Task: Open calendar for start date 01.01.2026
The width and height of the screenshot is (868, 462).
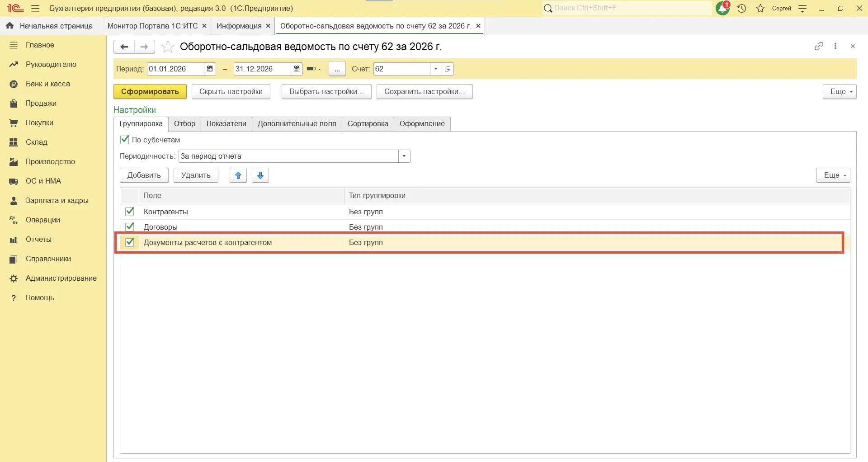Action: [210, 69]
